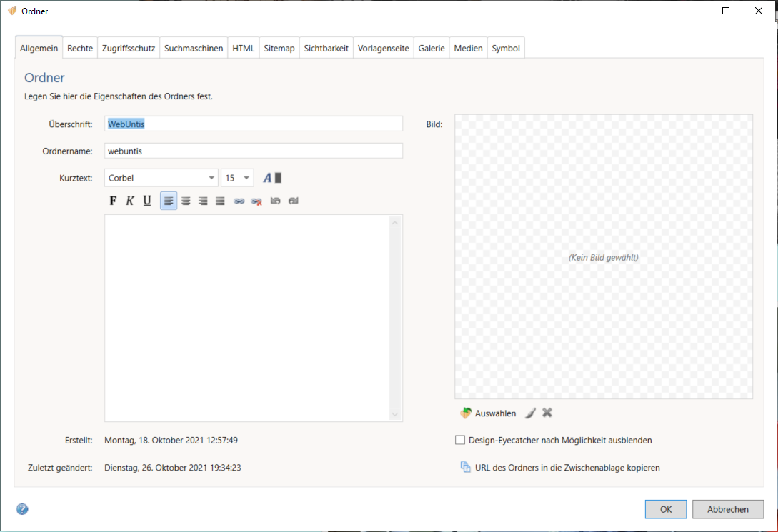Open the Sitemap tab
778x532 pixels.
tap(279, 49)
